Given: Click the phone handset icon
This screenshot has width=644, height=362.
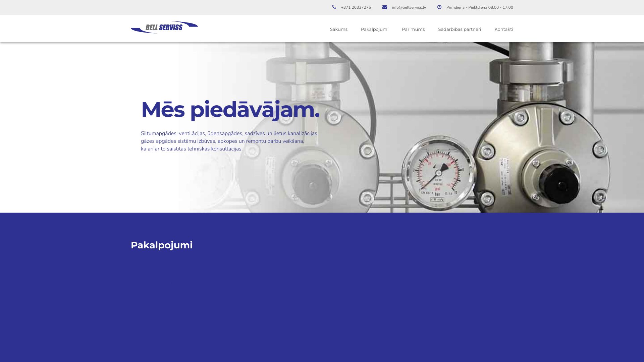Looking at the screenshot, I should (334, 7).
